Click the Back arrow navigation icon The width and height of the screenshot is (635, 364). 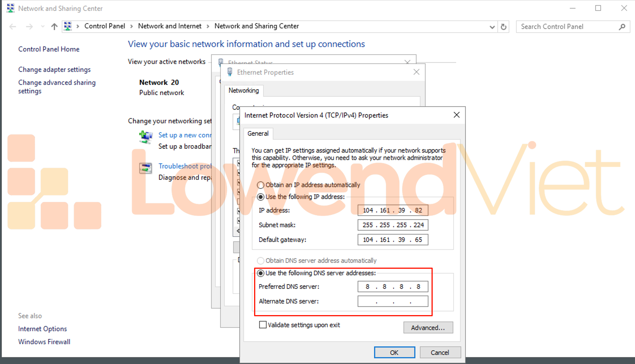click(x=13, y=27)
